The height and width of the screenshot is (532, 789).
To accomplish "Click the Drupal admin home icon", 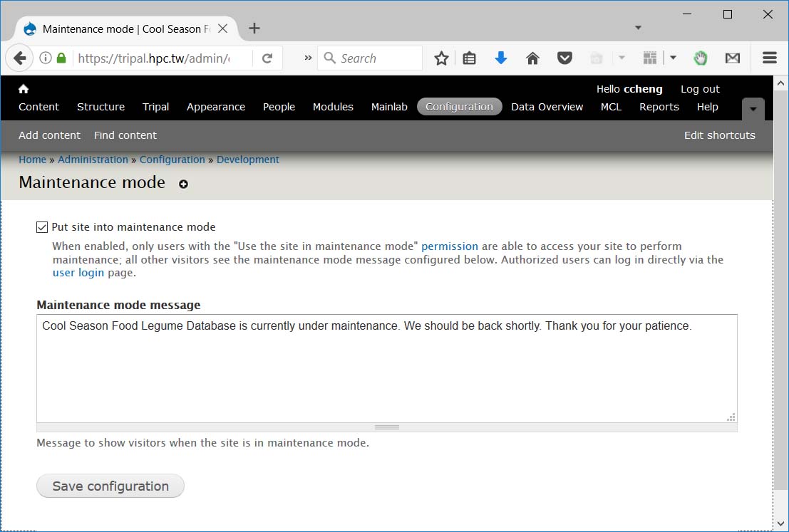I will 24,89.
